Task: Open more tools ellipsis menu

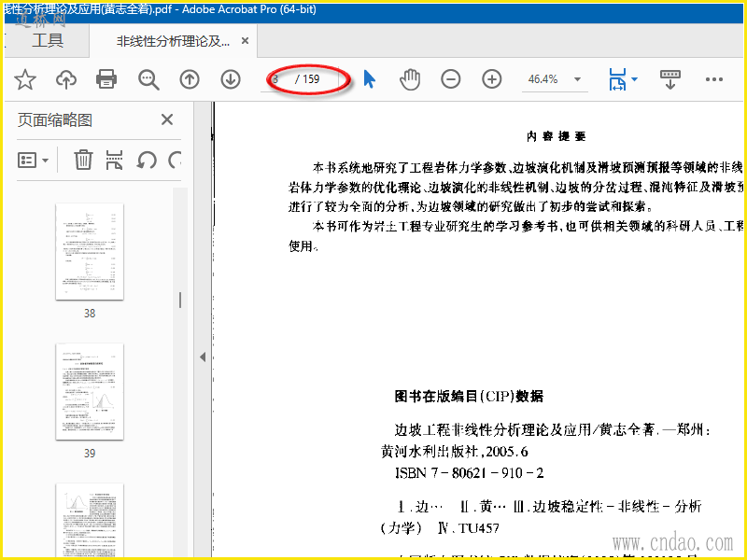Action: [714, 79]
